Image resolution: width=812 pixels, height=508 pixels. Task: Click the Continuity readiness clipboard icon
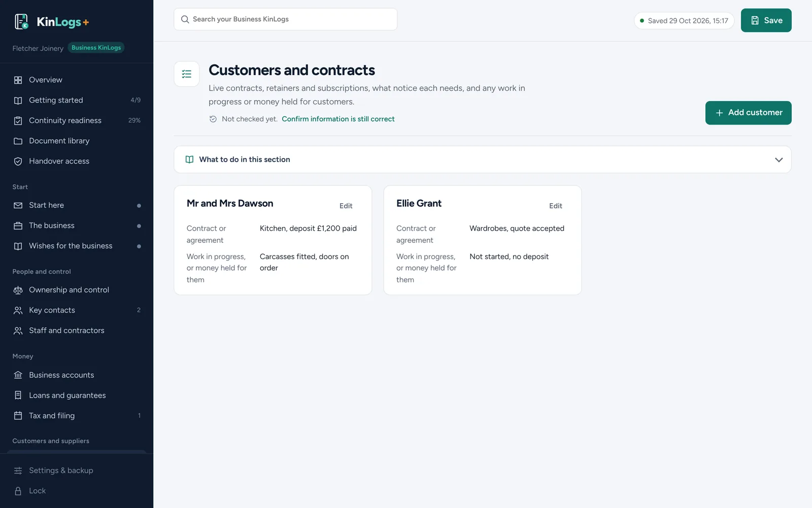pos(18,120)
